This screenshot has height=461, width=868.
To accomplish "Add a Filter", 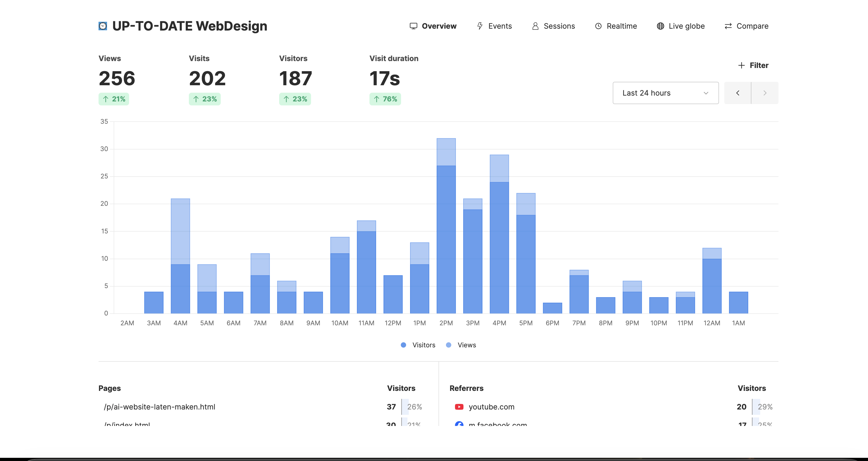I will pos(753,65).
